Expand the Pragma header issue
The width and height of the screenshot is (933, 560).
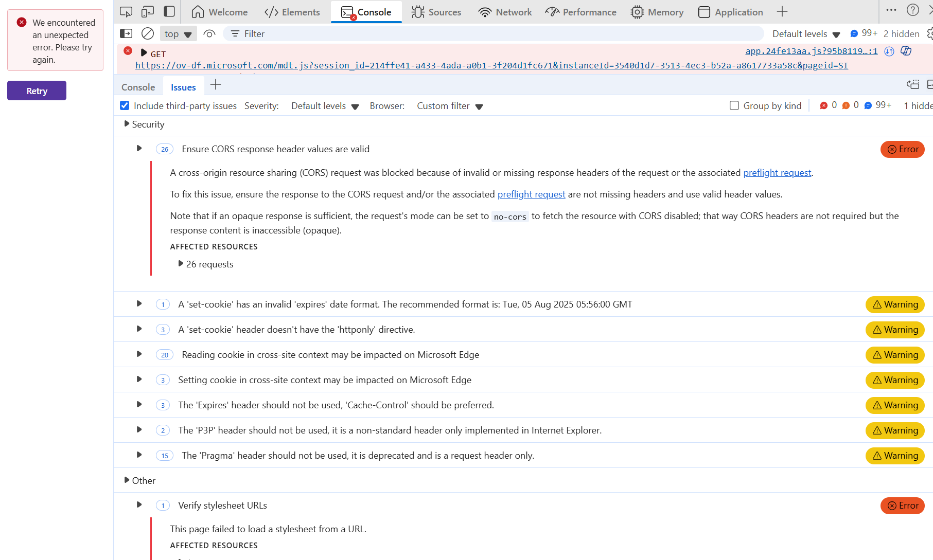click(x=139, y=455)
